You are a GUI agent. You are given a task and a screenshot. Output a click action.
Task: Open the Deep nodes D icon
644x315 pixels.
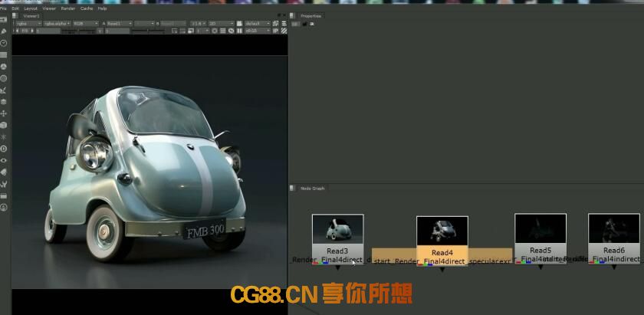pyautogui.click(x=4, y=149)
